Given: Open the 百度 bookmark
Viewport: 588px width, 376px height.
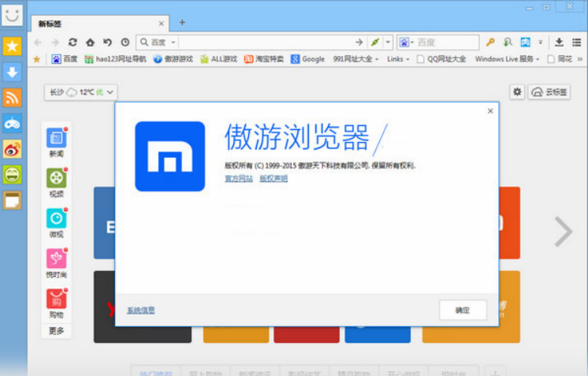Looking at the screenshot, I should [64, 59].
